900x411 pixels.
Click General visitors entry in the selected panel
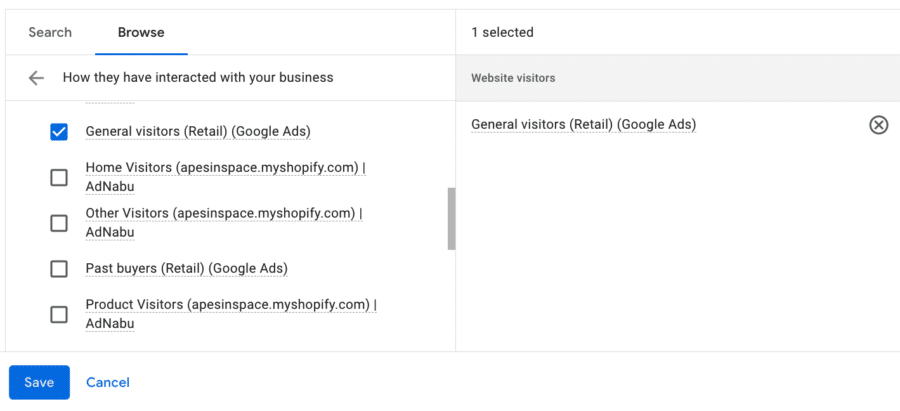point(583,124)
